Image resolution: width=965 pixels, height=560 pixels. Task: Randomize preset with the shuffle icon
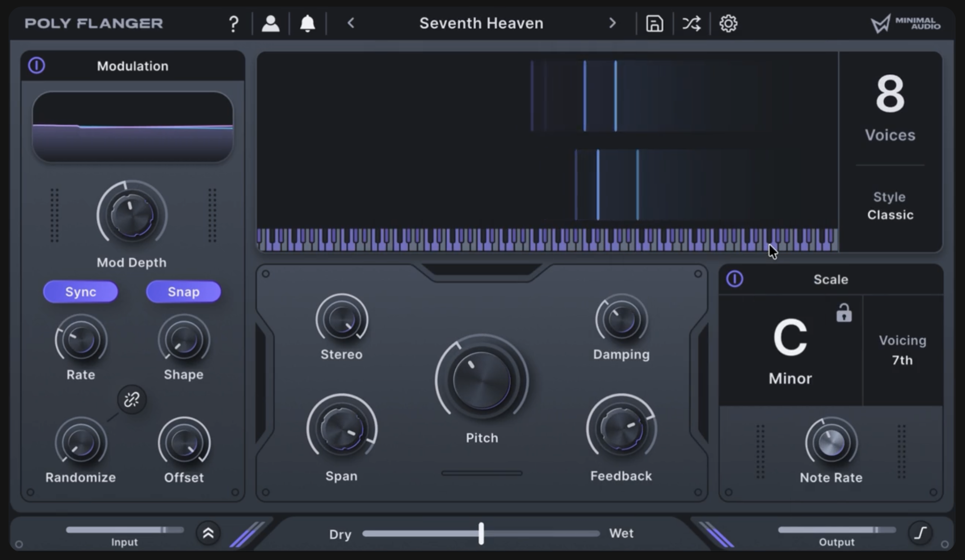coord(691,23)
